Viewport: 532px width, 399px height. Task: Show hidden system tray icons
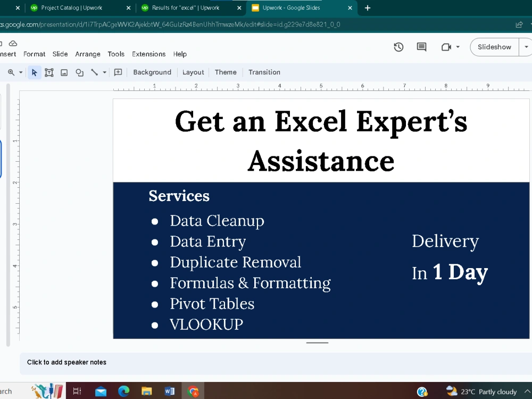tap(527, 392)
